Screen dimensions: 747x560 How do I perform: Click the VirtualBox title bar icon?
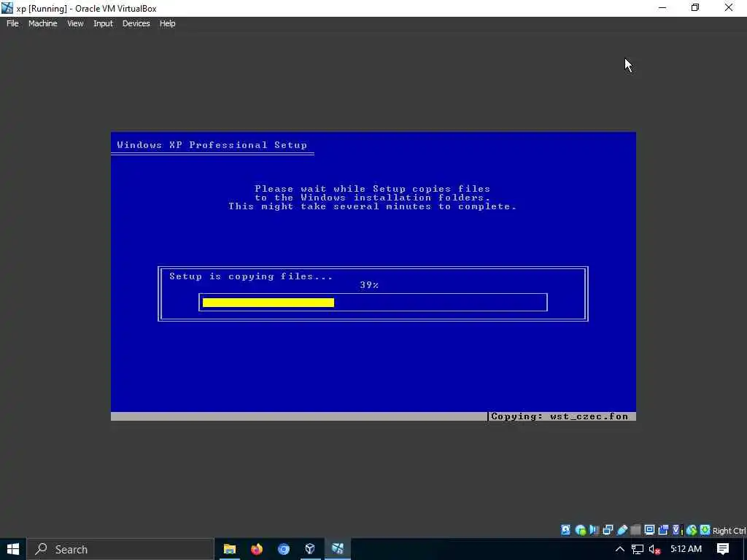[7, 8]
